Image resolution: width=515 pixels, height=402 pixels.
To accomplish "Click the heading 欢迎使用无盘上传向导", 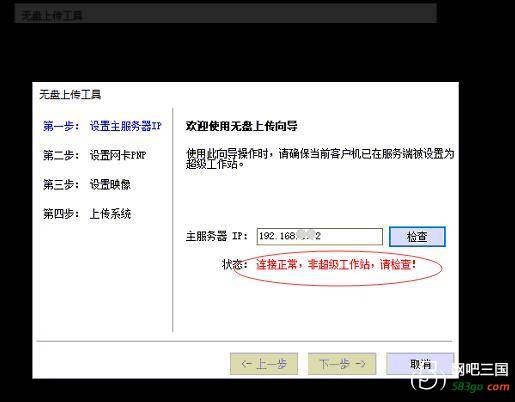I will pos(241,126).
